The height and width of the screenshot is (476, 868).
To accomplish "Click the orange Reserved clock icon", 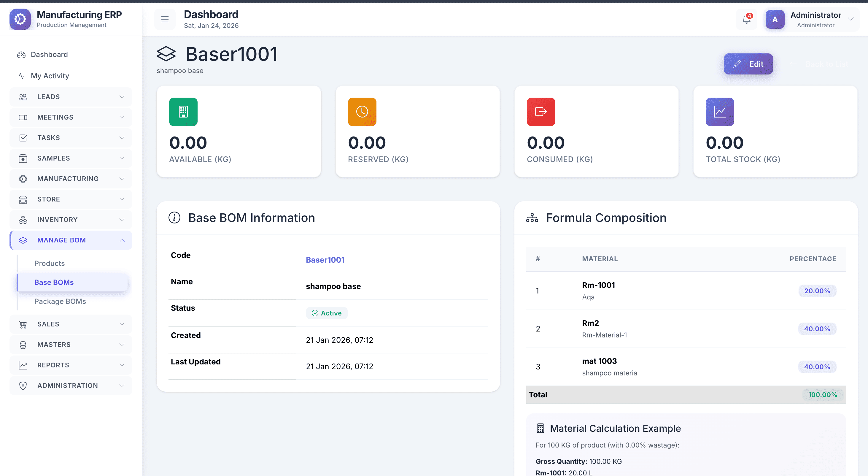I will point(362,112).
